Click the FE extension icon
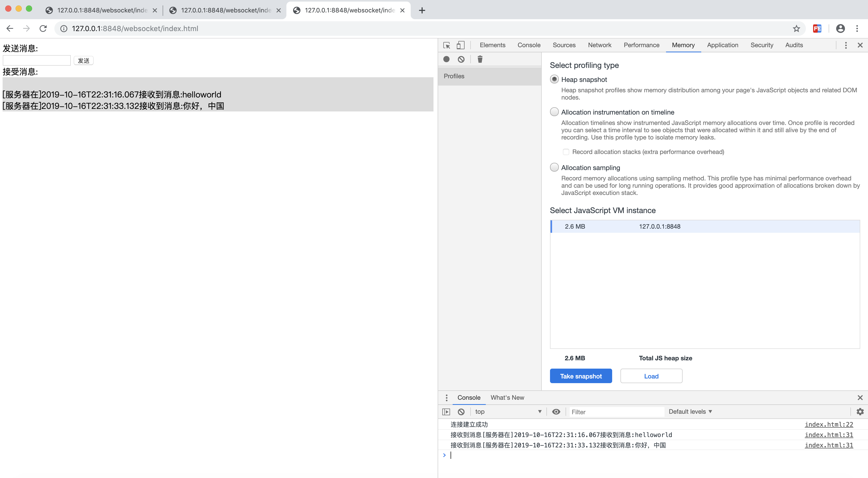Viewport: 868px width, 478px height. (817, 29)
